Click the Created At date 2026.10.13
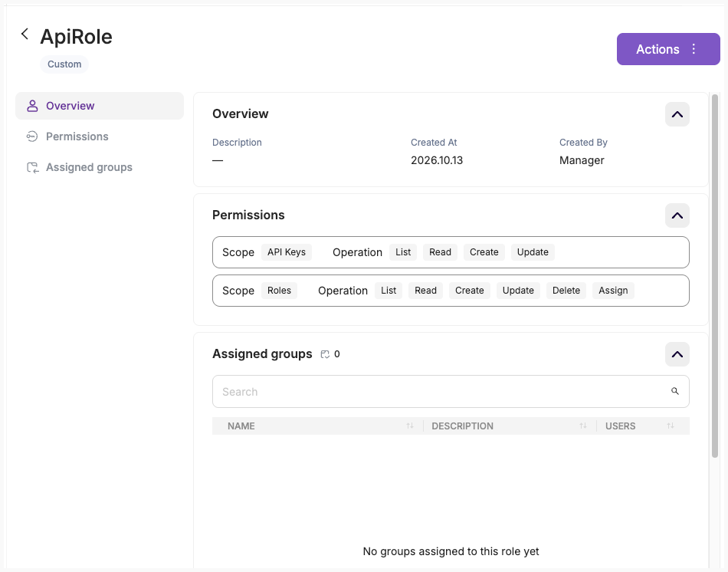The height and width of the screenshot is (572, 728). pos(437,160)
